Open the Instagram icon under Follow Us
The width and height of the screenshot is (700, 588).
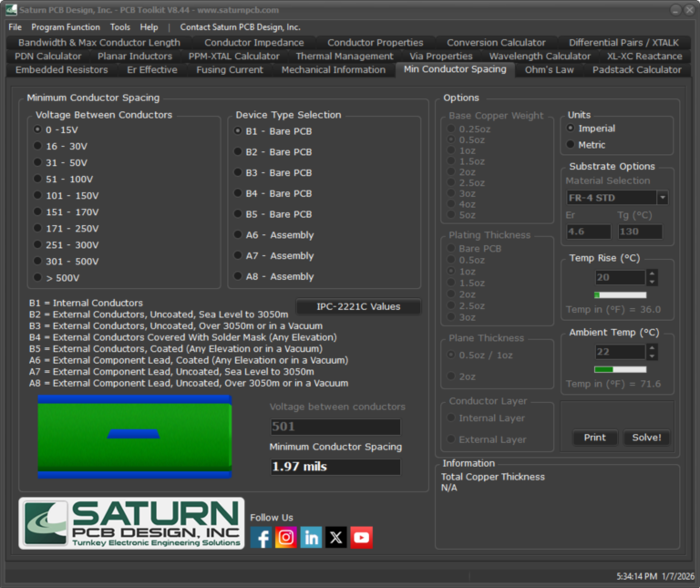[x=286, y=537]
